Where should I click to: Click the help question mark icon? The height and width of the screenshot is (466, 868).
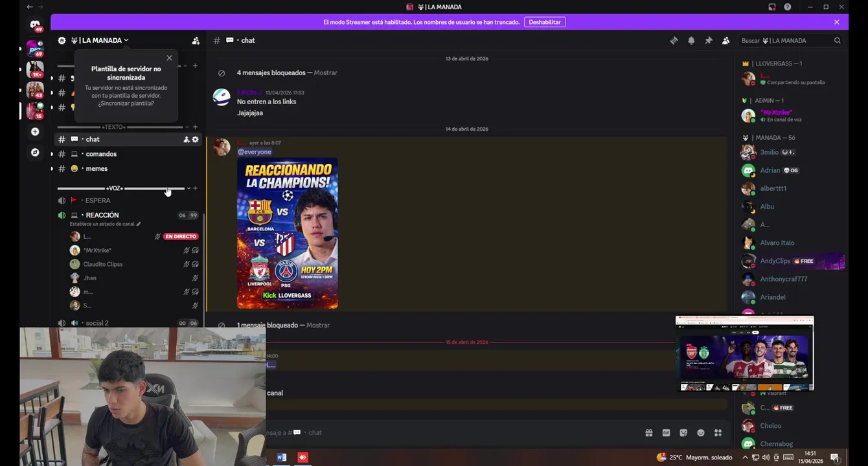[x=787, y=7]
